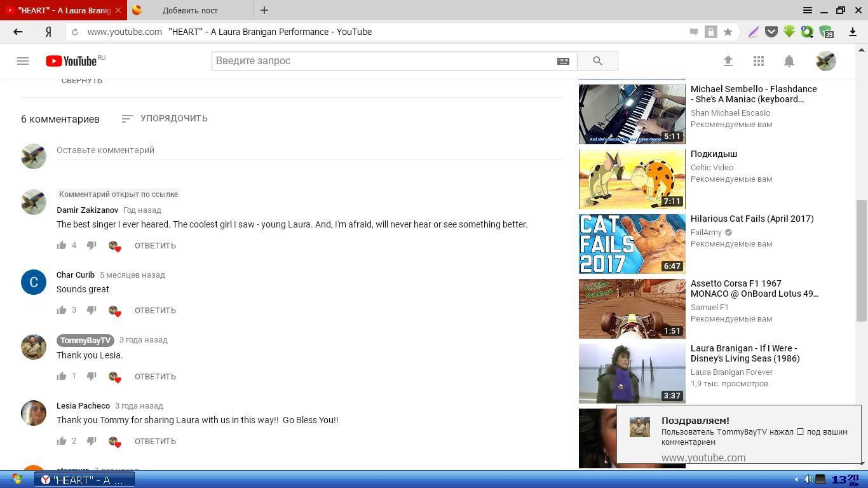
Task: Click the taskbar clock
Action: [x=845, y=480]
